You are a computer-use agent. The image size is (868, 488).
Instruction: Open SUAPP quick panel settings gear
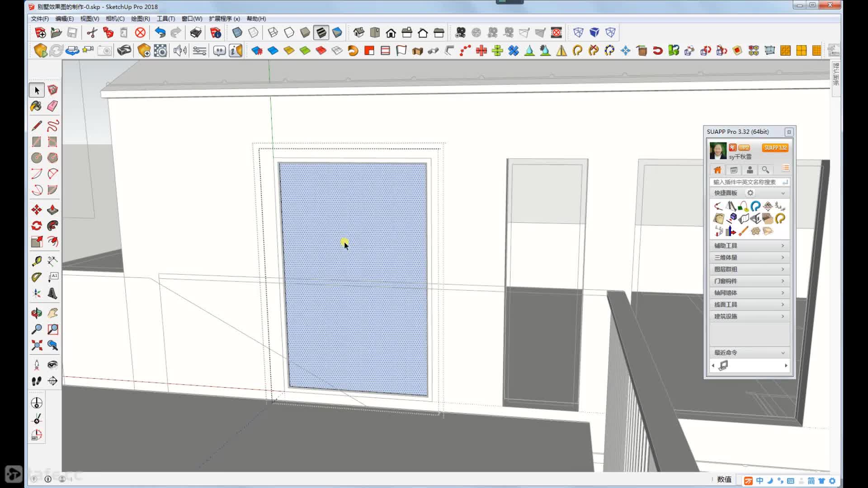pyautogui.click(x=750, y=193)
